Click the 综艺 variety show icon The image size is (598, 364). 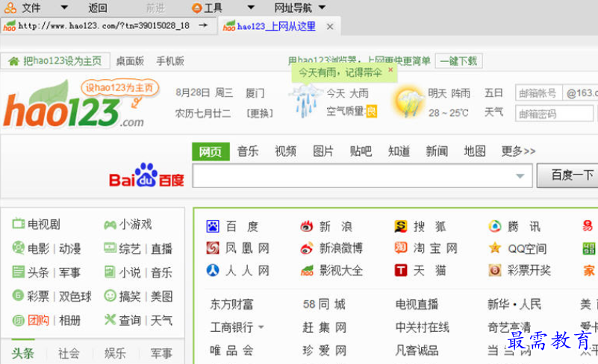click(110, 248)
